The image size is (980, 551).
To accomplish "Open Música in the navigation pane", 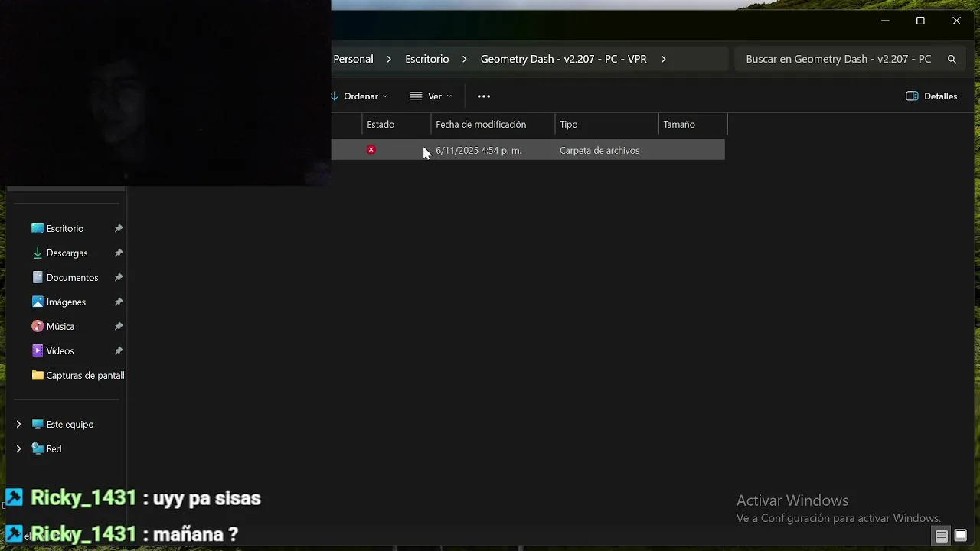I will [60, 326].
